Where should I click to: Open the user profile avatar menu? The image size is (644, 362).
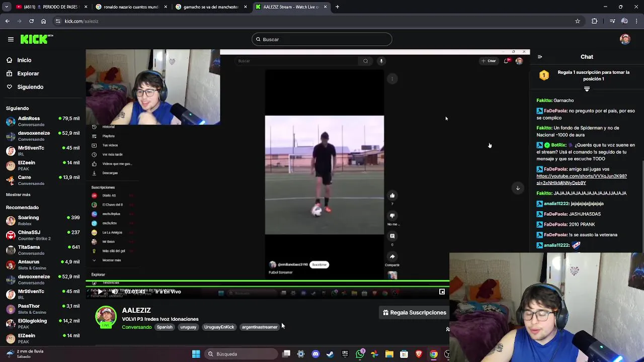625,39
